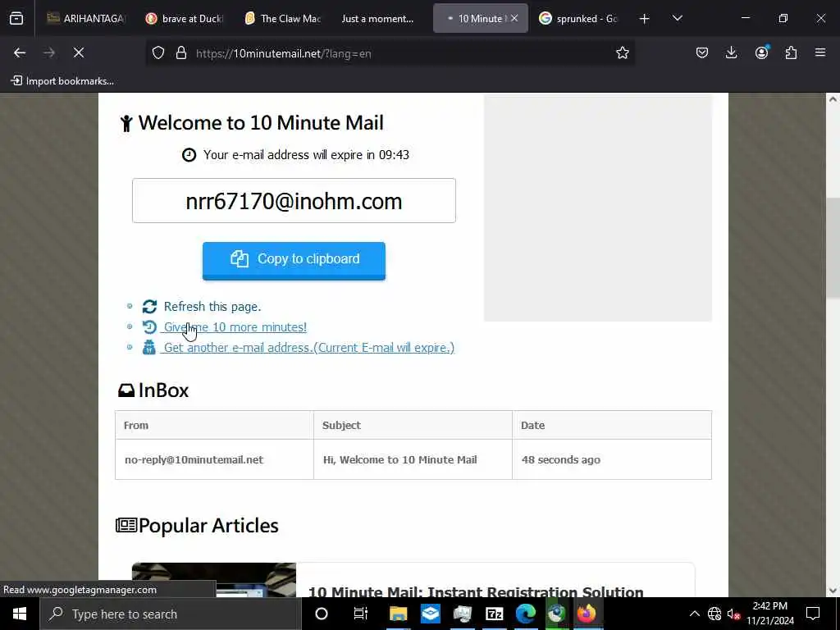Click Get another e-mail address link
The image size is (840, 630).
point(309,348)
